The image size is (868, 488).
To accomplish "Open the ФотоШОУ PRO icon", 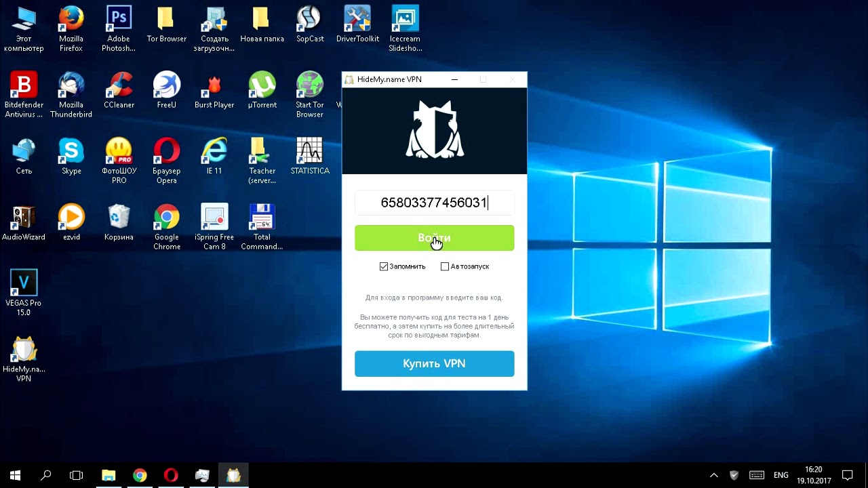I will tap(119, 161).
